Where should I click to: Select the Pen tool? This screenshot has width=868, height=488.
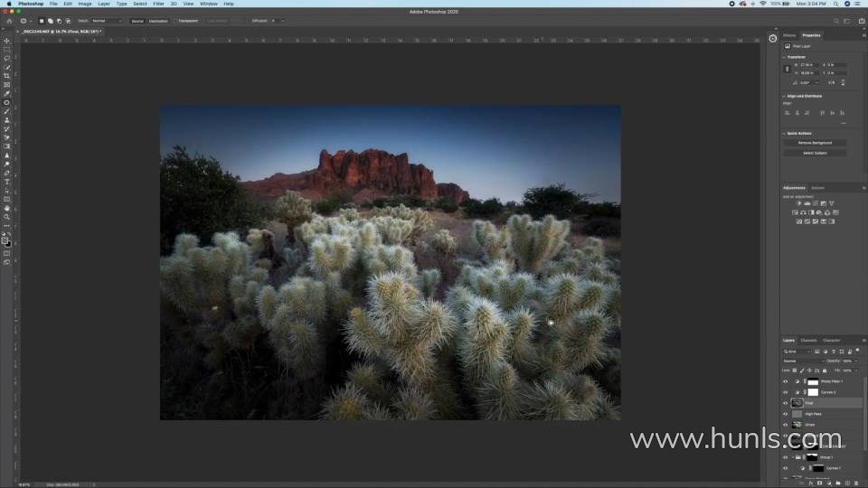pos(6,174)
